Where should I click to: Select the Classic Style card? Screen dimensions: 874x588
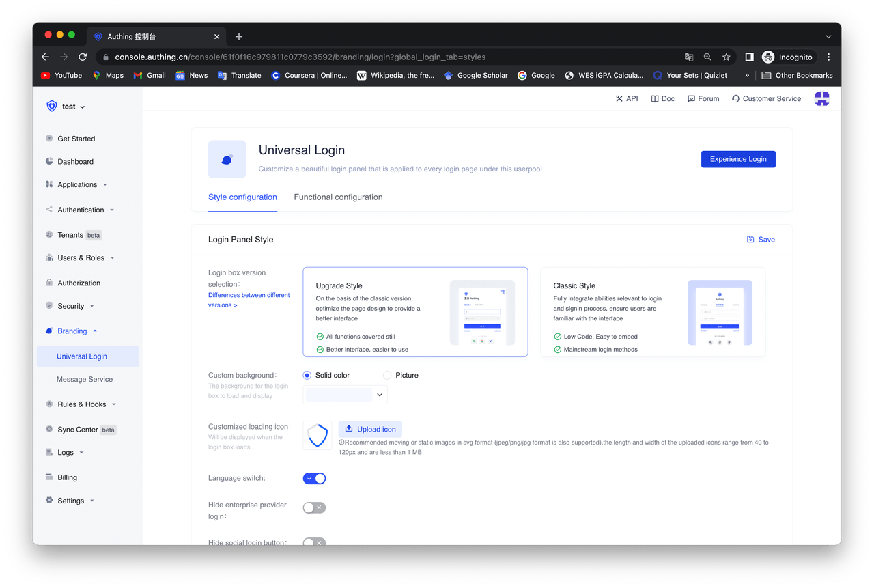tap(652, 312)
